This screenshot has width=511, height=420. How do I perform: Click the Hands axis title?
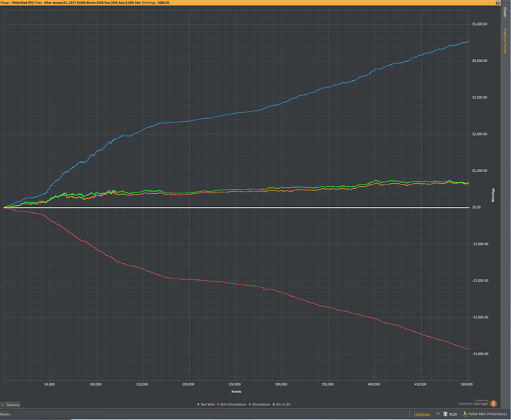237,392
